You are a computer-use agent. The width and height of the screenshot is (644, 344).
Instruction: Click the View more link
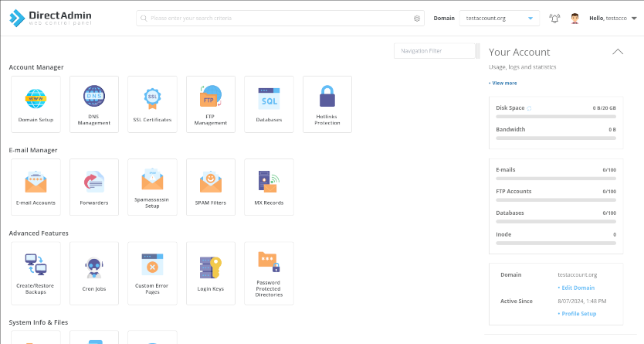(x=503, y=83)
